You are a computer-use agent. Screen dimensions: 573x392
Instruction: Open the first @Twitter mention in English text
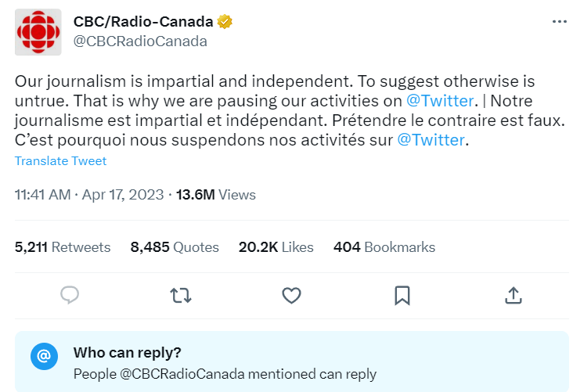pyautogui.click(x=440, y=101)
